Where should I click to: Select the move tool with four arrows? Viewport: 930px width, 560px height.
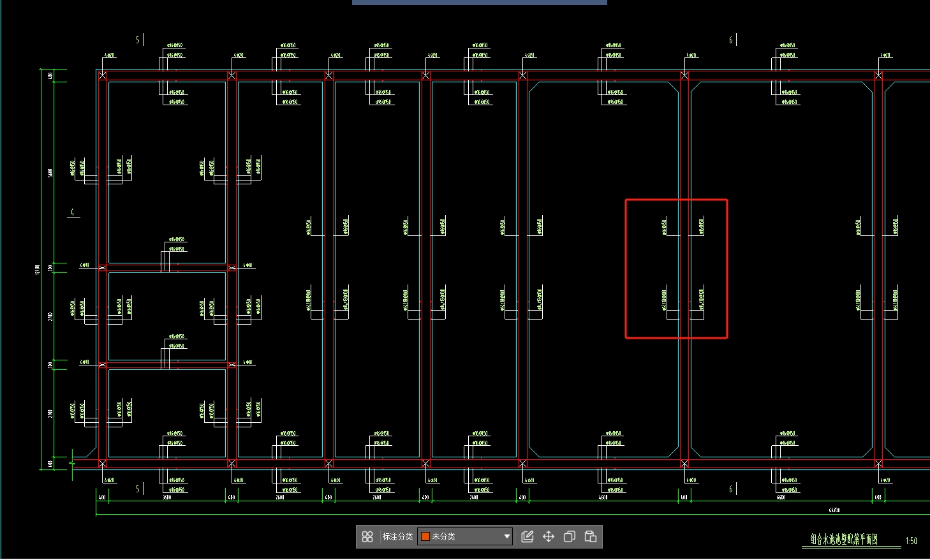tap(549, 536)
